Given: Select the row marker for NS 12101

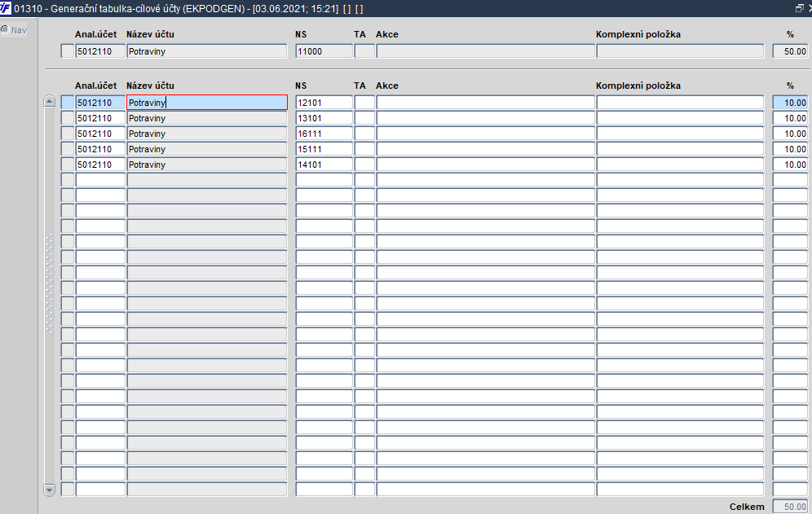Looking at the screenshot, I should click(x=68, y=103).
